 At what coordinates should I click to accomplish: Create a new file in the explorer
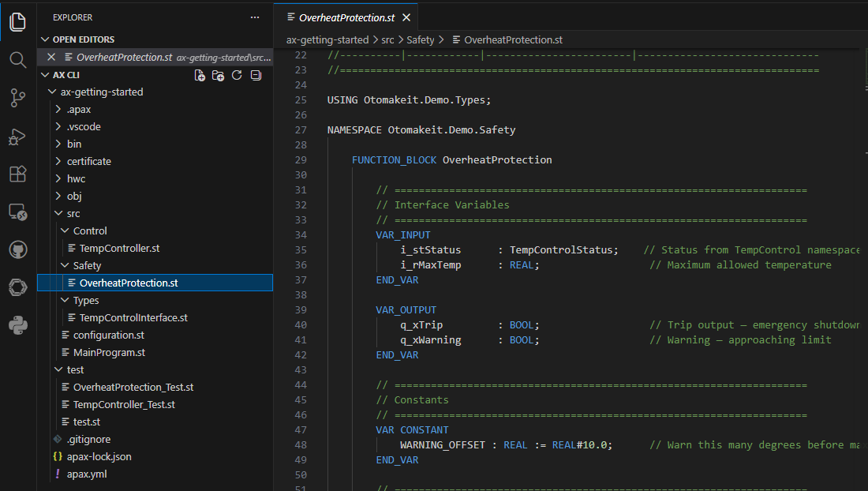(x=199, y=74)
